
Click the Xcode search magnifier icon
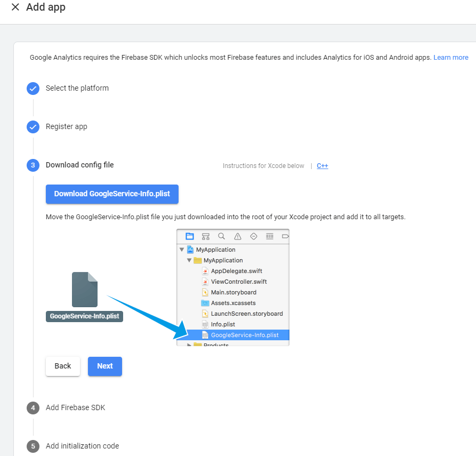(x=222, y=236)
